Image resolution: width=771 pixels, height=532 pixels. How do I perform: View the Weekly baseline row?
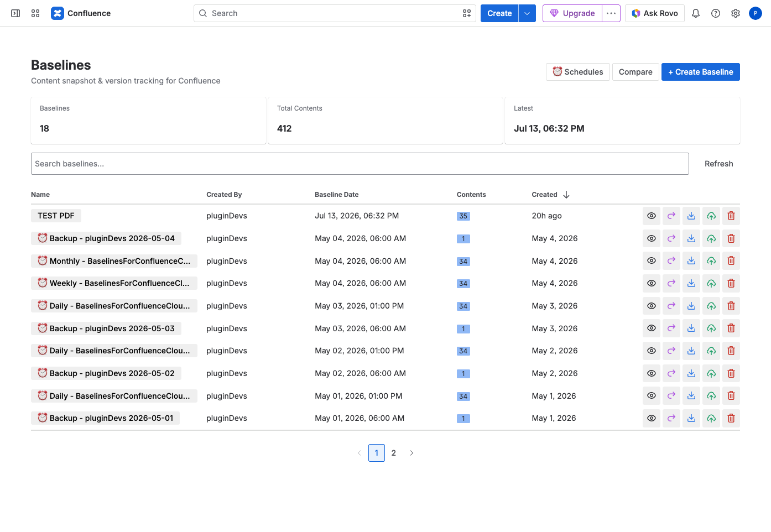pyautogui.click(x=652, y=283)
